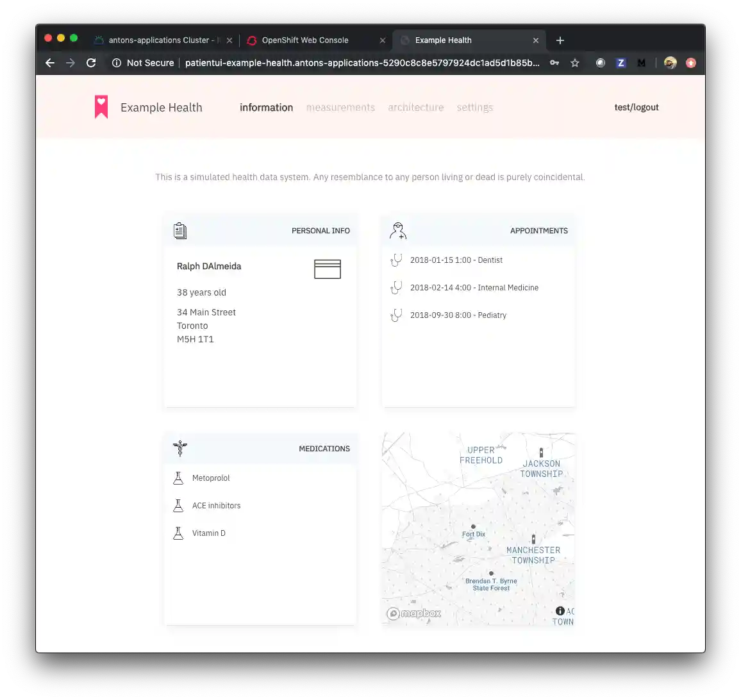Click the stethoscope icon beside the Dentist appointment

[396, 260]
